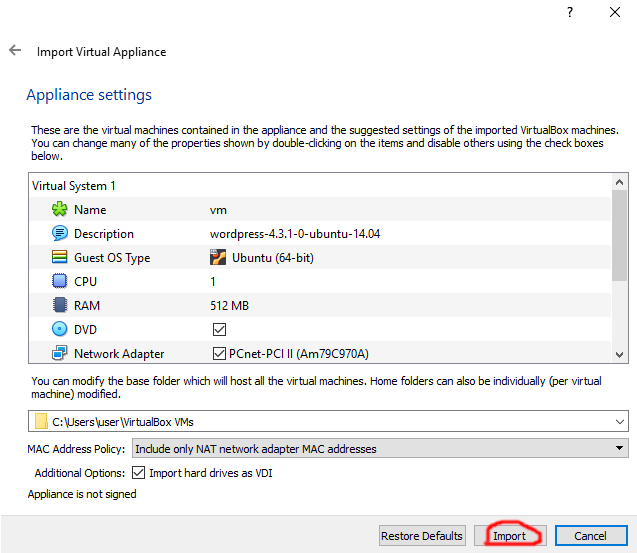The image size is (637, 553).
Task: Click the Ubuntu OS logo icon
Action: (x=218, y=257)
